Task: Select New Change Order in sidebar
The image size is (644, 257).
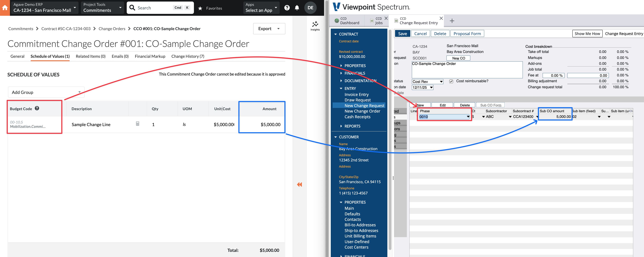Action: [x=362, y=111]
